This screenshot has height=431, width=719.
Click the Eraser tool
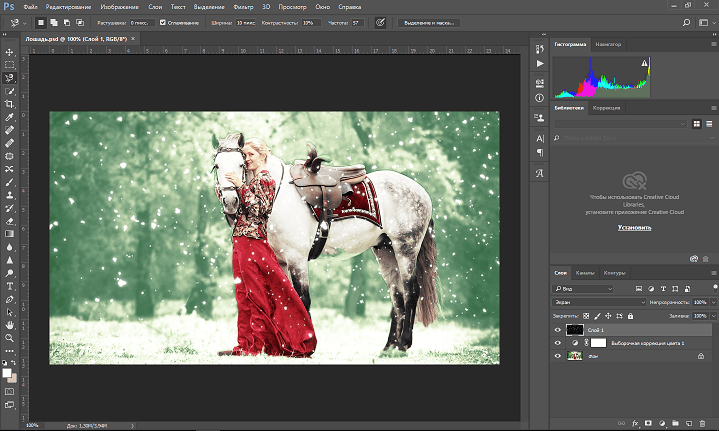pyautogui.click(x=9, y=221)
